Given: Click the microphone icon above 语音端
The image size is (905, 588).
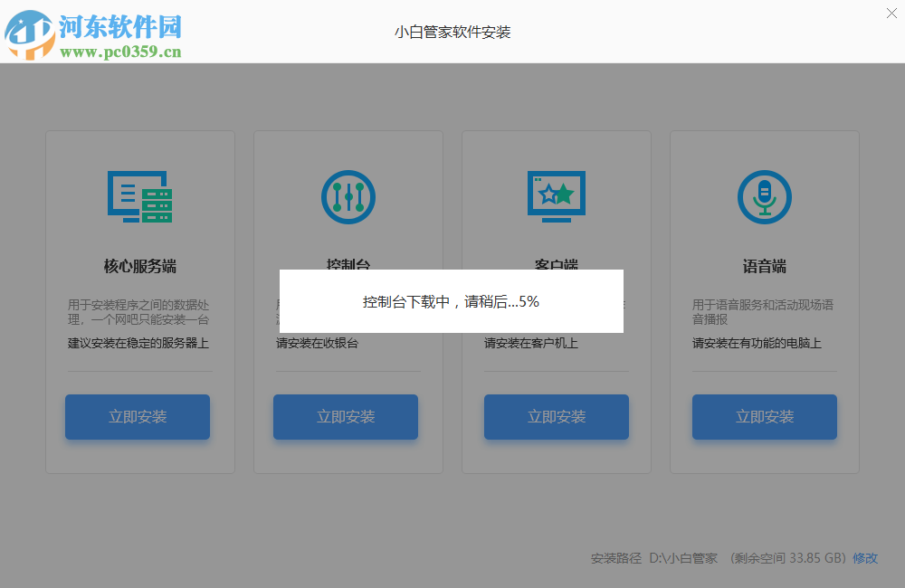Looking at the screenshot, I should point(764,197).
